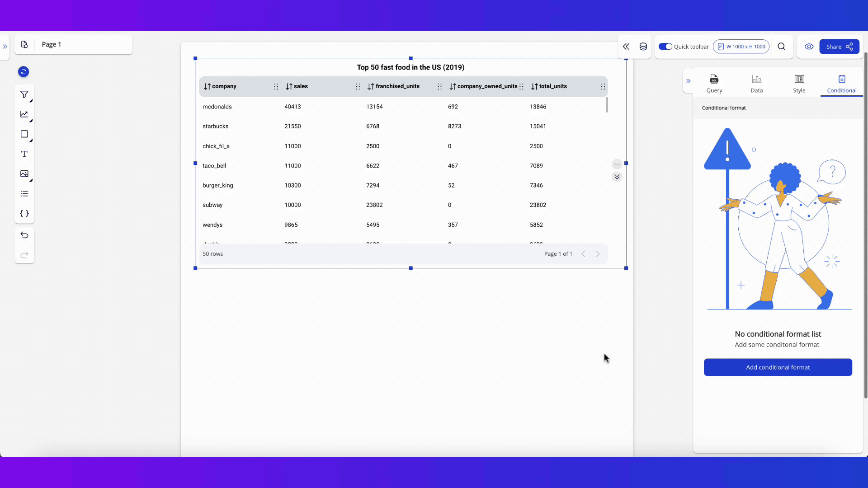Switch to the Style tab
This screenshot has width=868, height=488.
pos(799,84)
